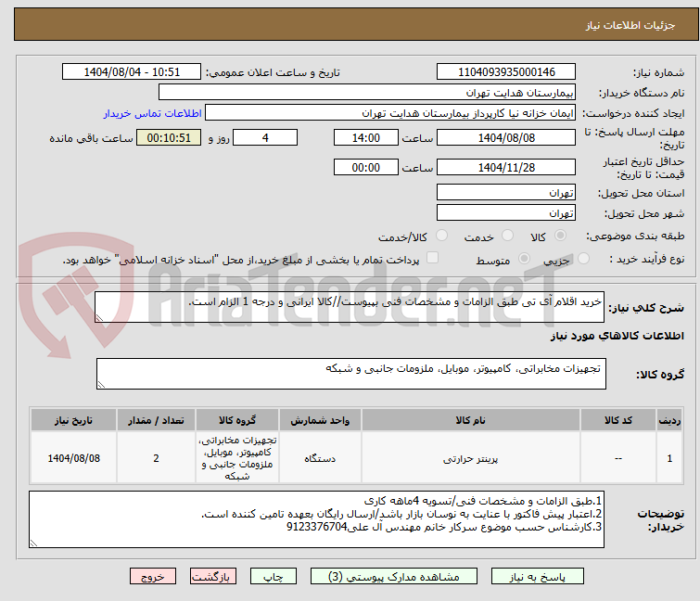
Task: Click the اطلاعات کالاهای مورد نیاز heading
Action: coord(617,336)
